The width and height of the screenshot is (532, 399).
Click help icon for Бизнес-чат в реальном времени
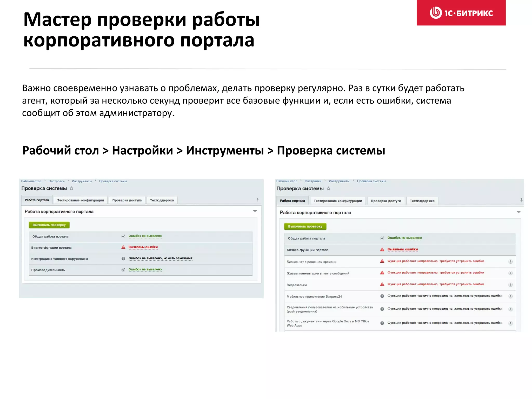point(510,262)
